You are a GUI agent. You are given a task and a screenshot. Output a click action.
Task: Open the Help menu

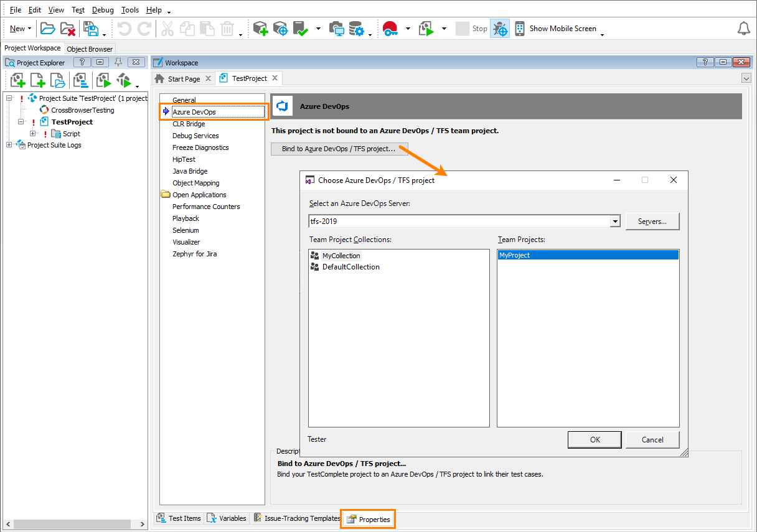coord(154,10)
